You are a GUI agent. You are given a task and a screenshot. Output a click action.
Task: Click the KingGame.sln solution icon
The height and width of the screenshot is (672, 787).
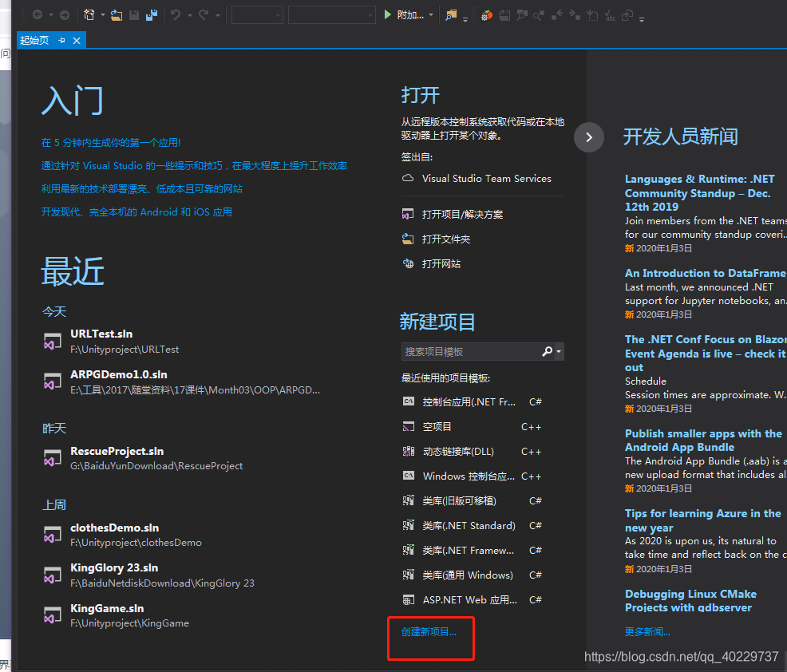[52, 615]
